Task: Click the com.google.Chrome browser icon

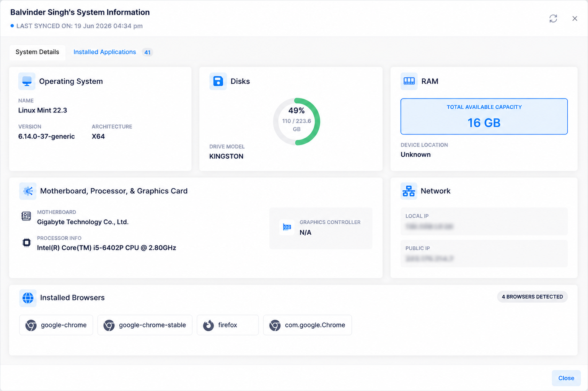Action: (x=275, y=325)
